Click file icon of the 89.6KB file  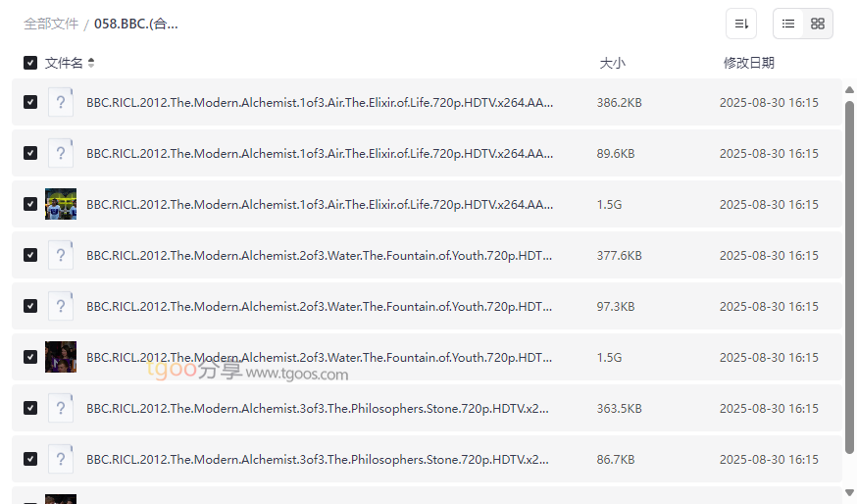[x=61, y=153]
